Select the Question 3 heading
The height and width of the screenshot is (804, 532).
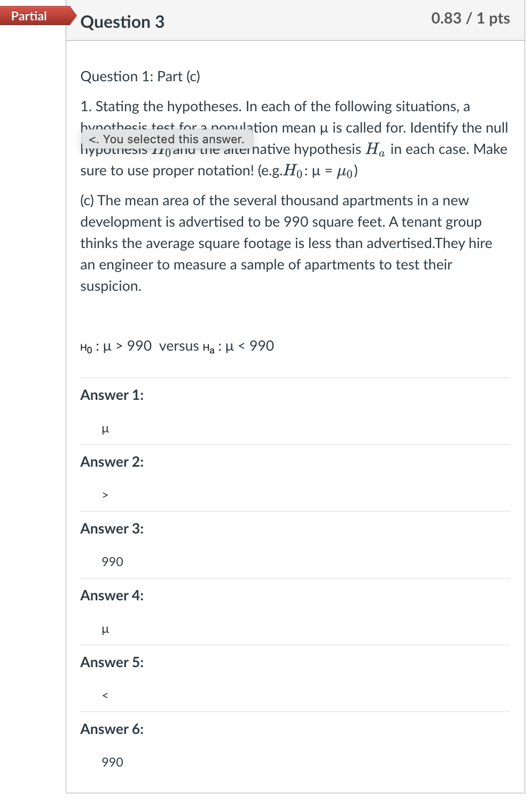(123, 22)
